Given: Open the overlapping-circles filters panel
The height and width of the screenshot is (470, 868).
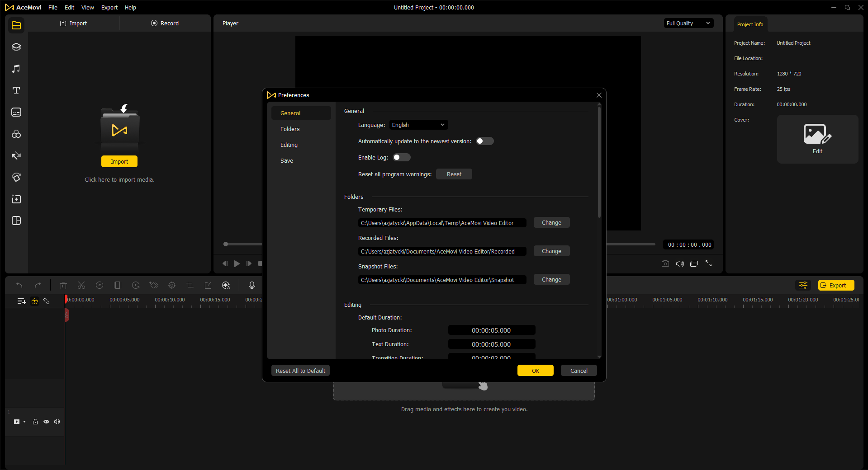Looking at the screenshot, I should (16, 134).
